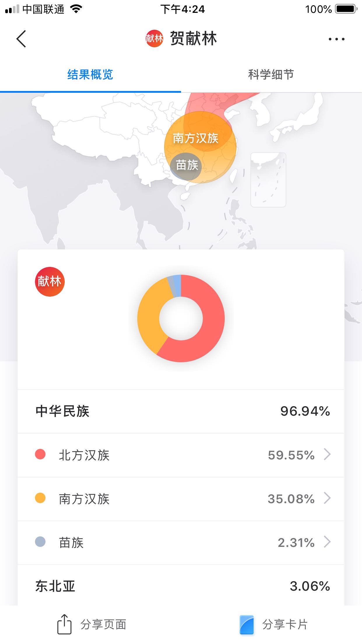Expand the 南方汉族 row chevron

(327, 498)
